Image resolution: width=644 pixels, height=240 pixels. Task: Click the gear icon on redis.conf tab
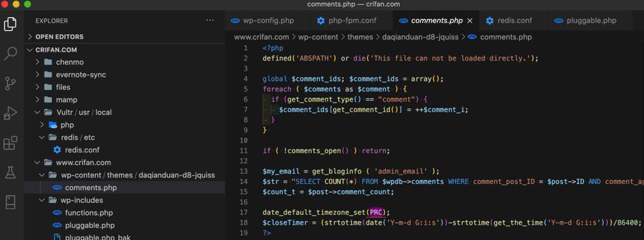(x=489, y=21)
